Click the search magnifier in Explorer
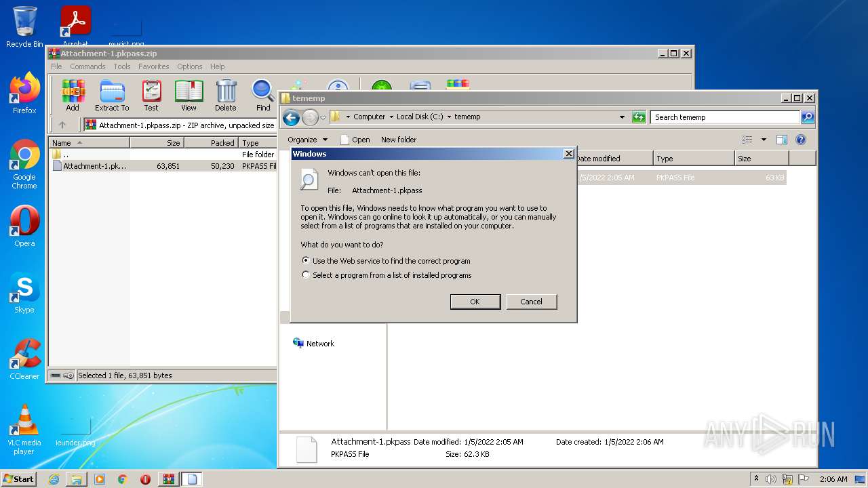This screenshot has width=868, height=488. [808, 117]
